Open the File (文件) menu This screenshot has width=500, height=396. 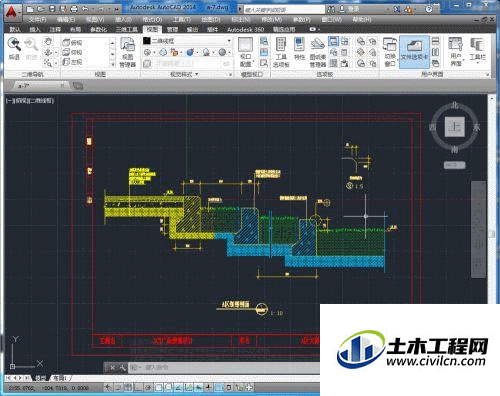pos(37,20)
